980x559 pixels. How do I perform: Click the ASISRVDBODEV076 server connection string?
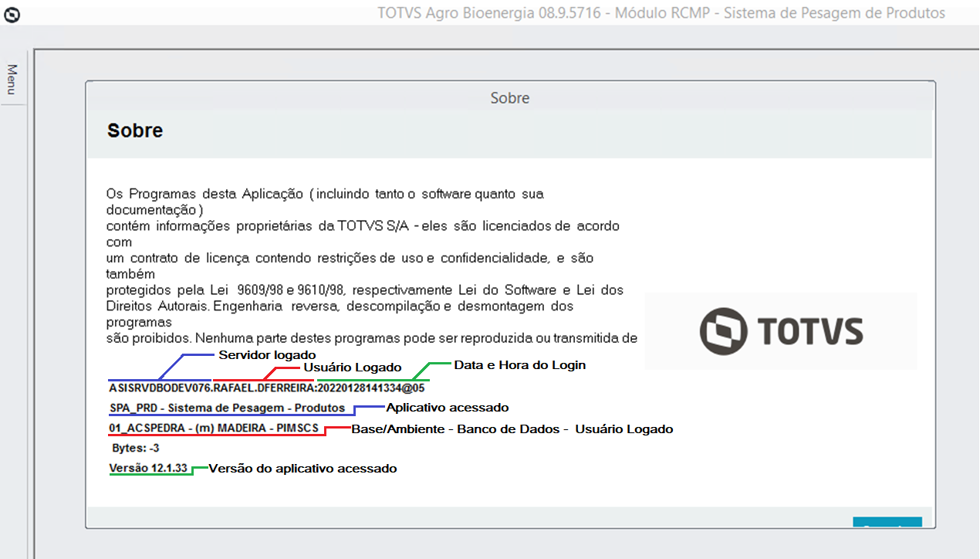click(266, 388)
